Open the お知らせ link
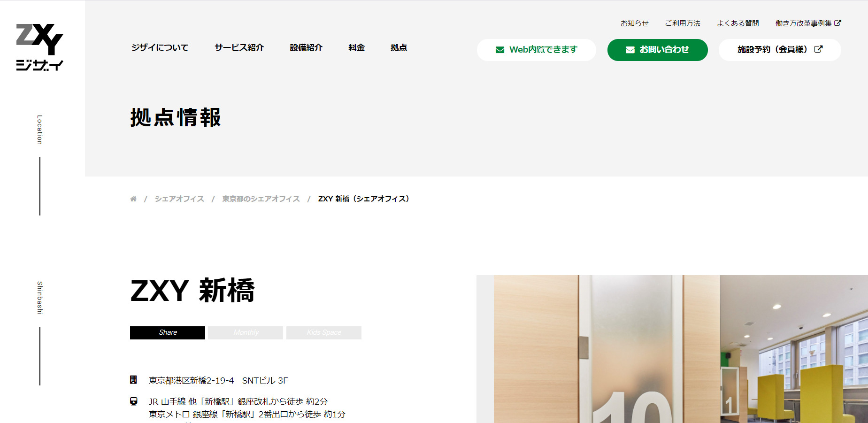This screenshot has width=868, height=423. click(634, 23)
